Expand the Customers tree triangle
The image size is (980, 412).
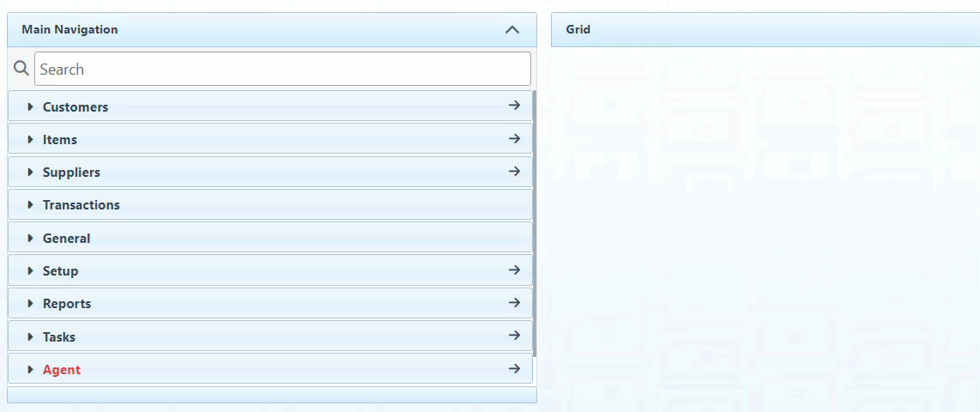31,107
